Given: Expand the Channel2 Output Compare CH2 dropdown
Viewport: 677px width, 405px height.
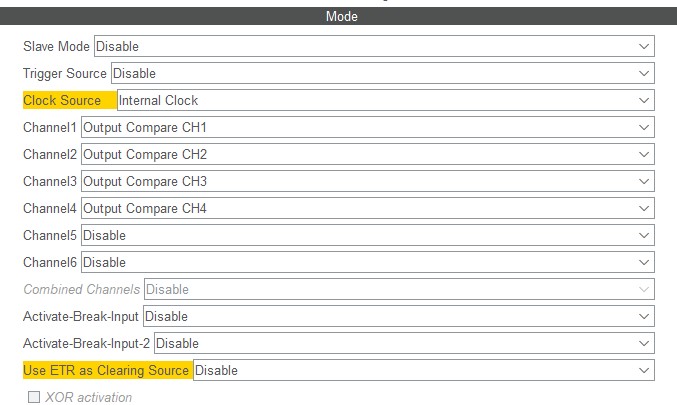Looking at the screenshot, I should pyautogui.click(x=367, y=154).
